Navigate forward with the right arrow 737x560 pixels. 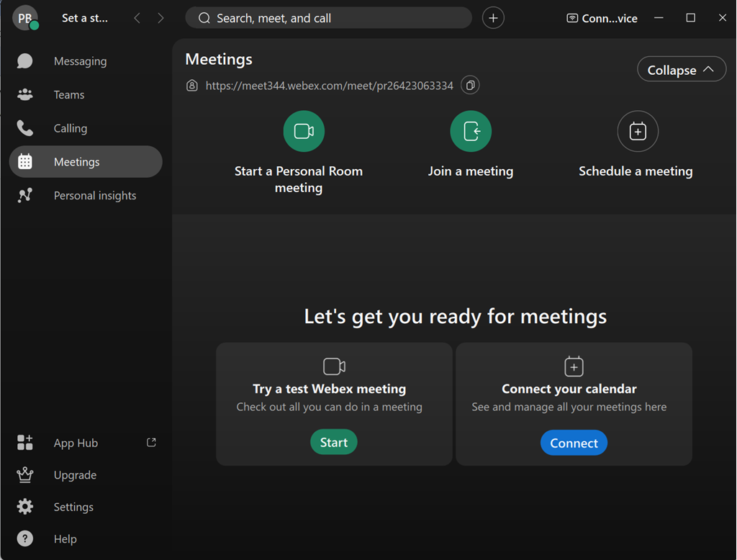(160, 18)
